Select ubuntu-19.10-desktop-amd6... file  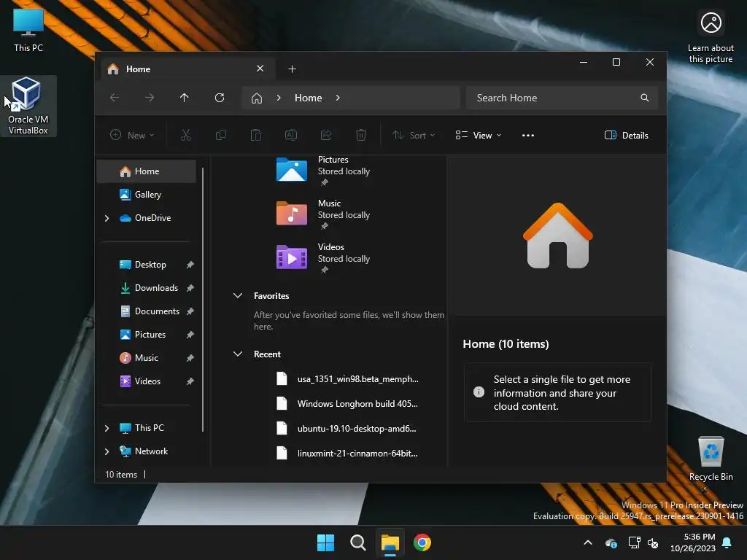coord(348,429)
